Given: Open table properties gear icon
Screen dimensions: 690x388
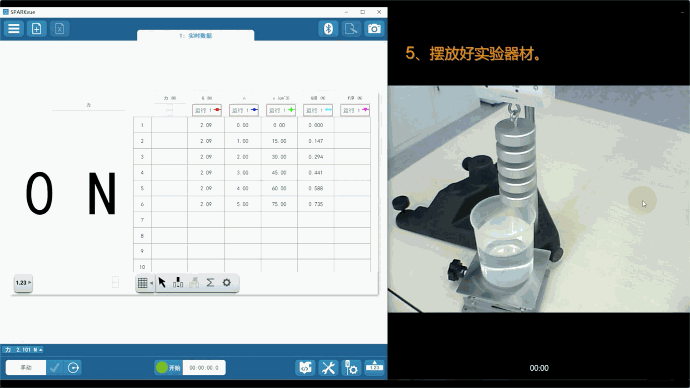Looking at the screenshot, I should pyautogui.click(x=227, y=282).
